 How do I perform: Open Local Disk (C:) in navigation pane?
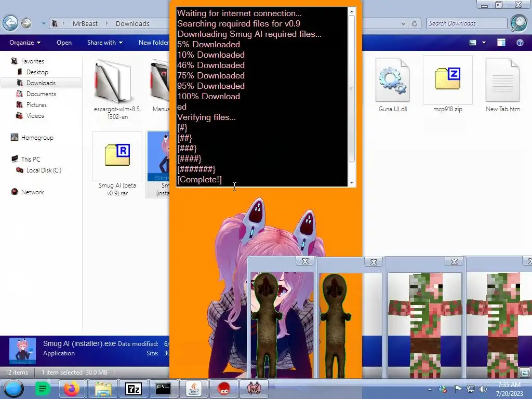coord(44,170)
